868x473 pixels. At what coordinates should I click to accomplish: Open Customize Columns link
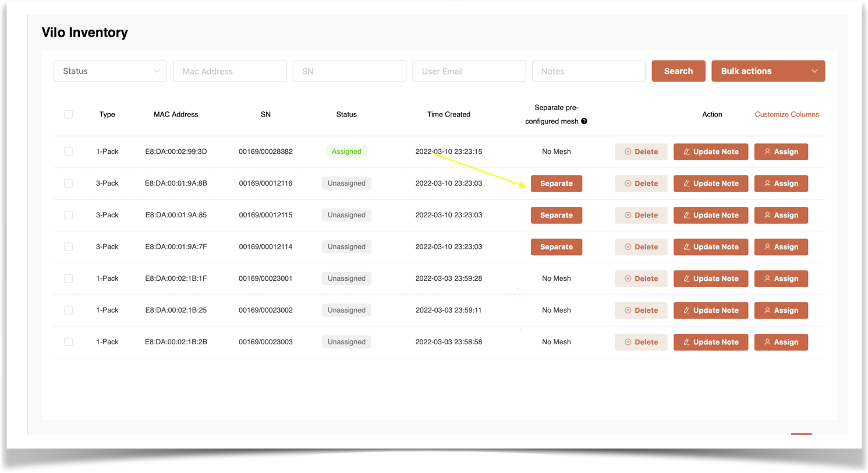tap(787, 114)
